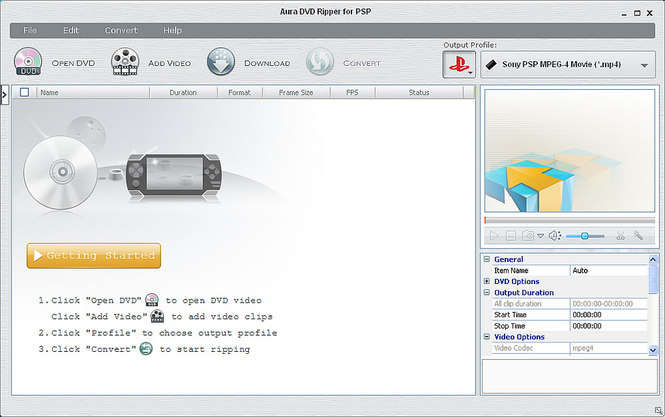This screenshot has height=417, width=665.
Task: Click the Add Video film reel icon
Action: [x=125, y=62]
